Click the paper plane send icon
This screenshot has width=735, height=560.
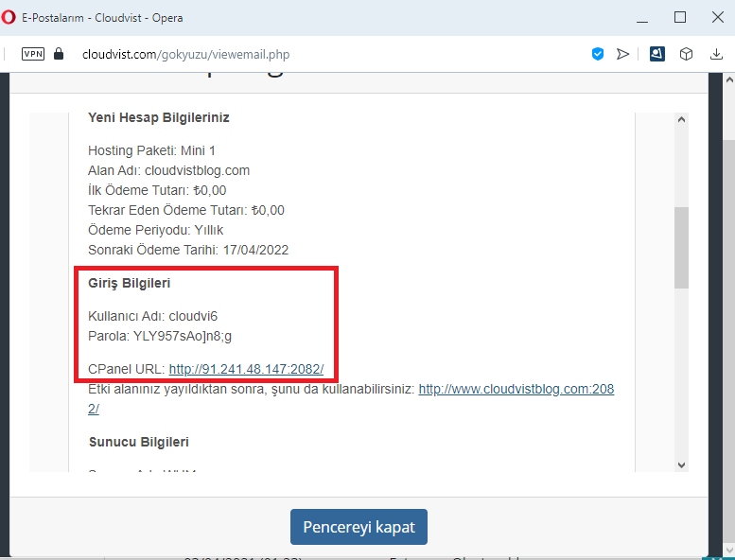(x=622, y=54)
